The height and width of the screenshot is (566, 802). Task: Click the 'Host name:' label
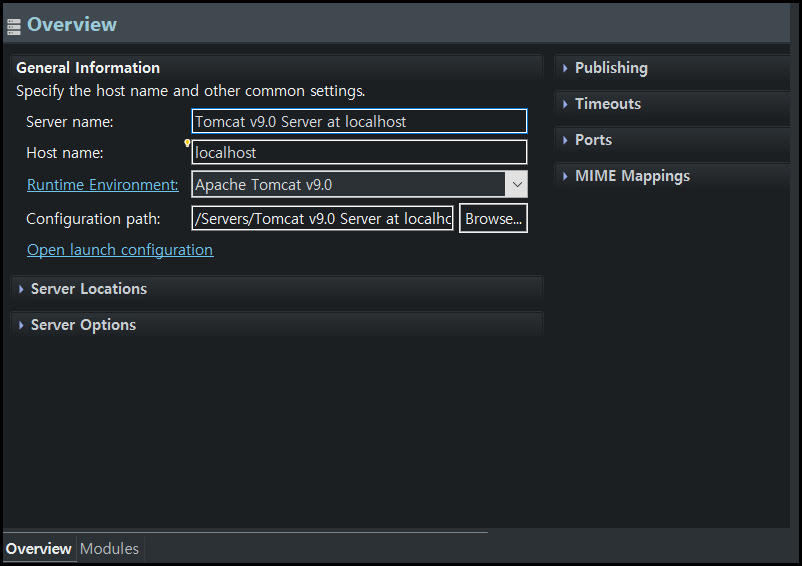click(65, 153)
